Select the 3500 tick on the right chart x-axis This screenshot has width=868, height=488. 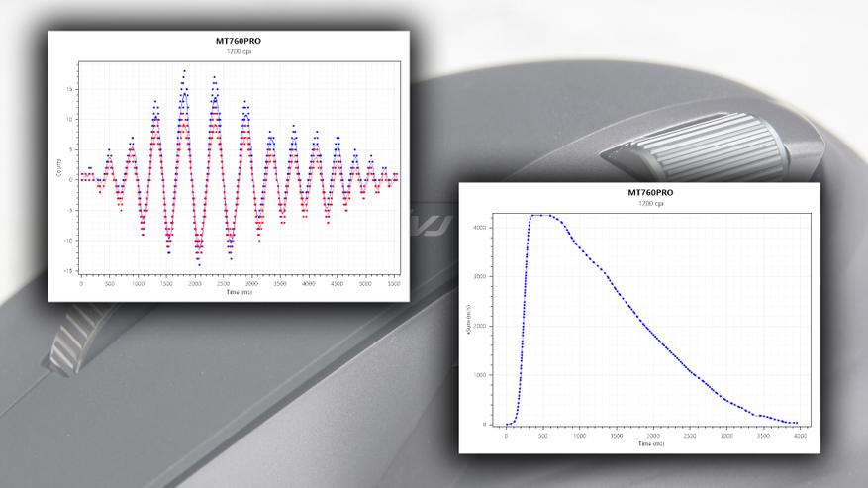pos(763,436)
